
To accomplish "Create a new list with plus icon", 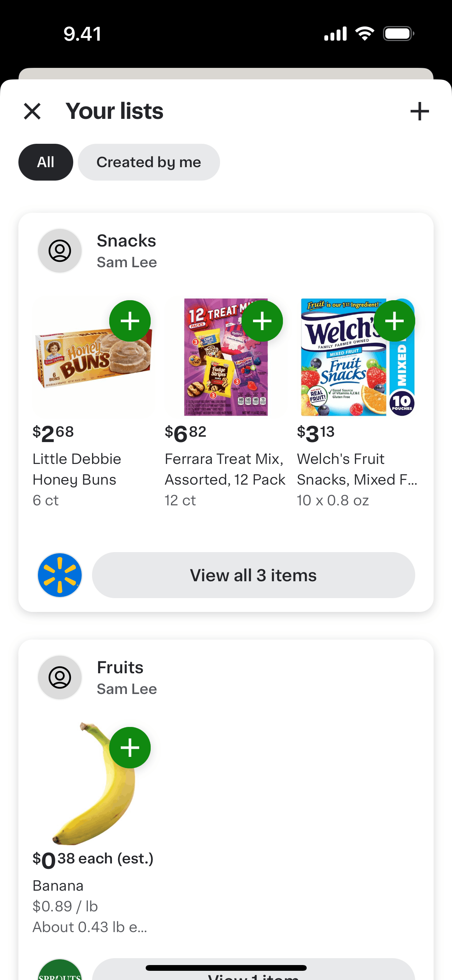I will coord(419,112).
